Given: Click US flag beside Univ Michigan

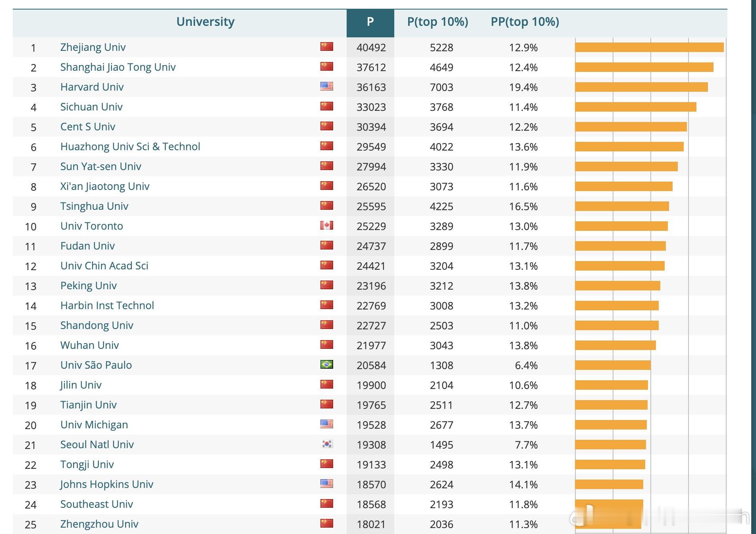Looking at the screenshot, I should tap(327, 424).
